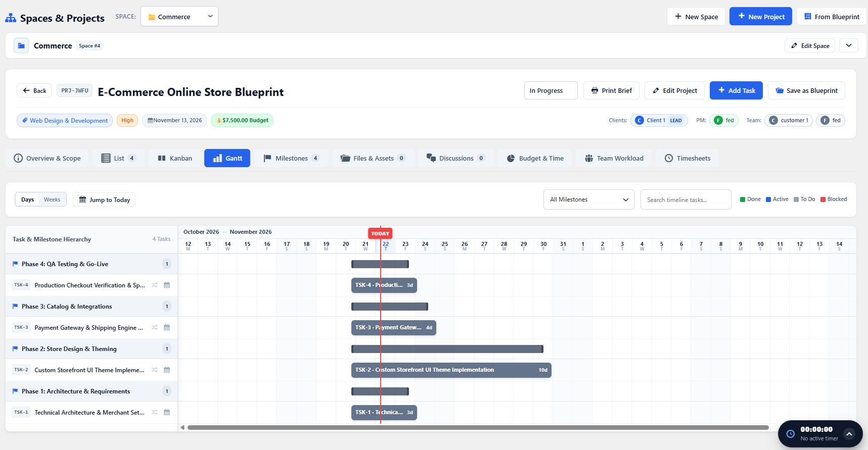Click the calendar icon in the TSK-3 row
Viewport: 868px width, 450px height.
(167, 327)
